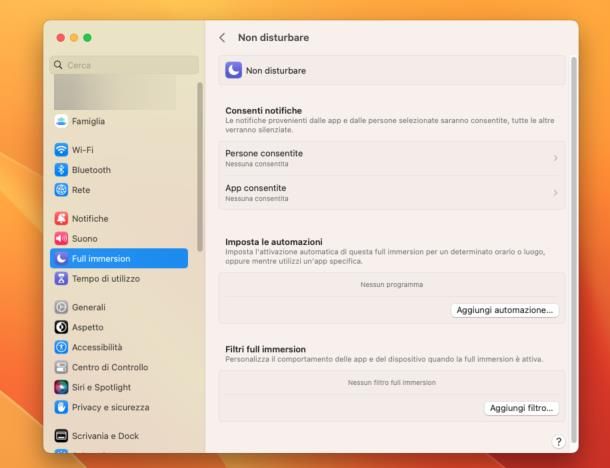Open App consentite chevron
The width and height of the screenshot is (610, 468).
(556, 193)
